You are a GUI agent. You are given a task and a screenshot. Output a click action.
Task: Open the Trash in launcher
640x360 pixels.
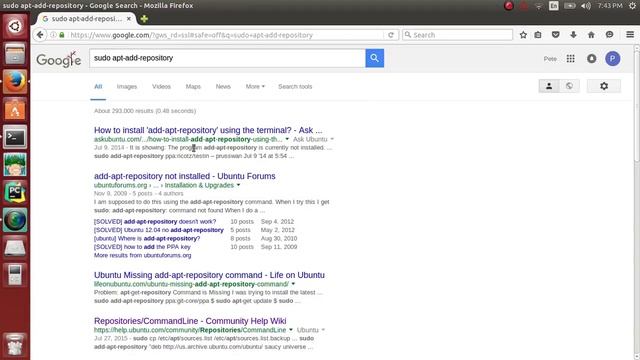point(15,345)
